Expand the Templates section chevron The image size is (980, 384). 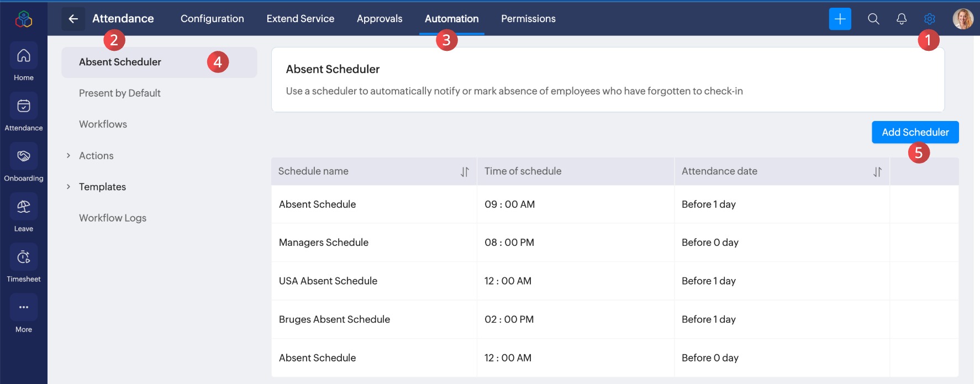pos(69,187)
